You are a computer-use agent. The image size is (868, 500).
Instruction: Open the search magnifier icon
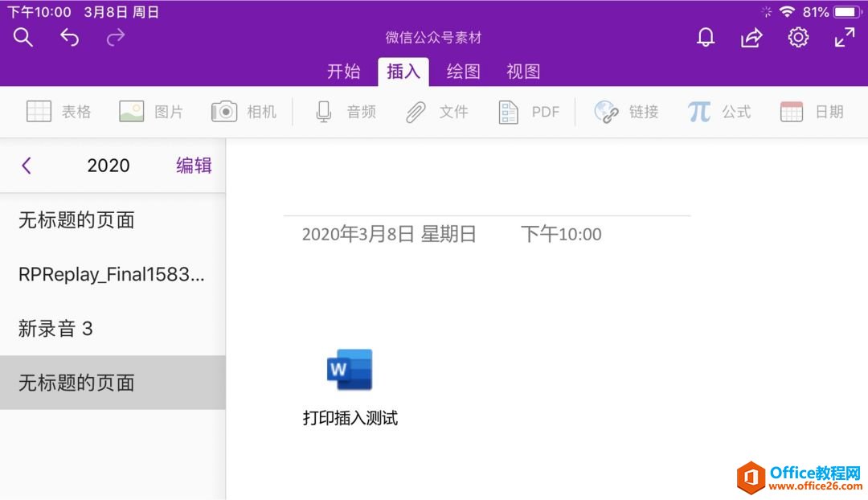click(x=23, y=38)
